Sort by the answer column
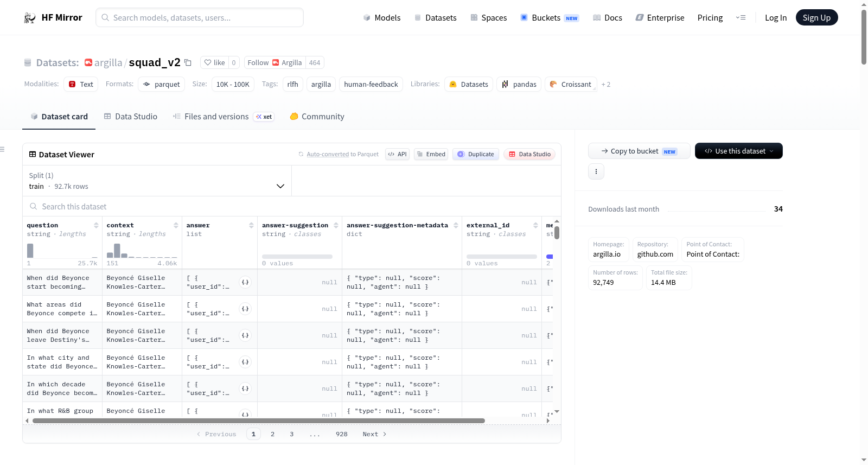 (251, 225)
